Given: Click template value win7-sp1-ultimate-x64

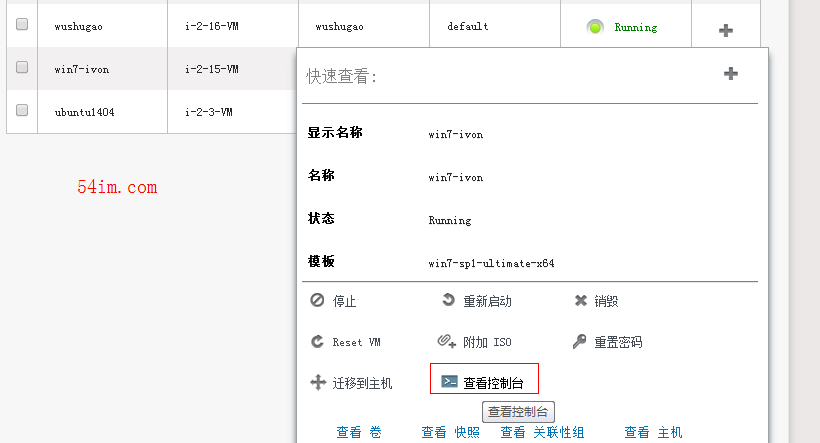Looking at the screenshot, I should [491, 264].
